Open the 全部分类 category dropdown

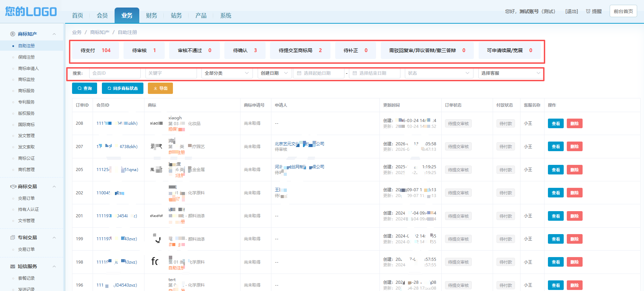(227, 73)
